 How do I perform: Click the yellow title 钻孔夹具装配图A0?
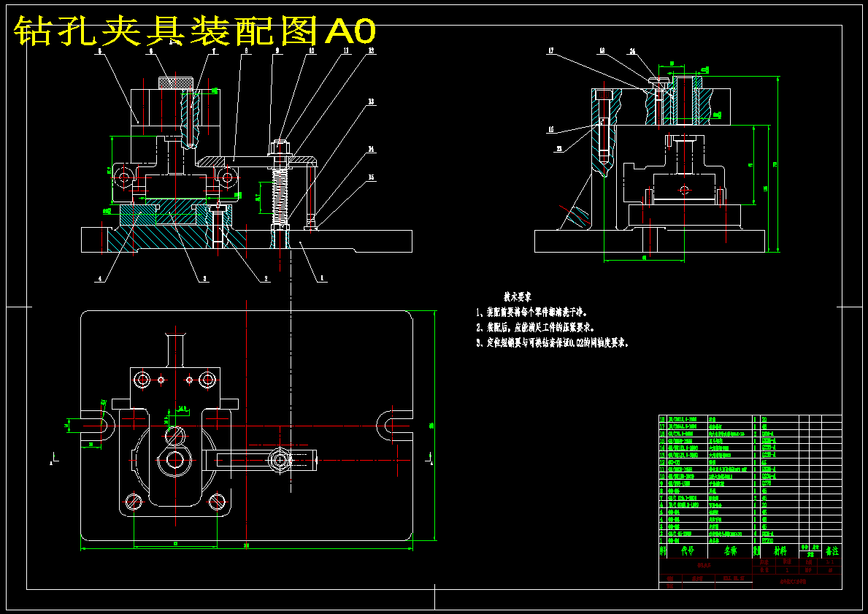194,31
